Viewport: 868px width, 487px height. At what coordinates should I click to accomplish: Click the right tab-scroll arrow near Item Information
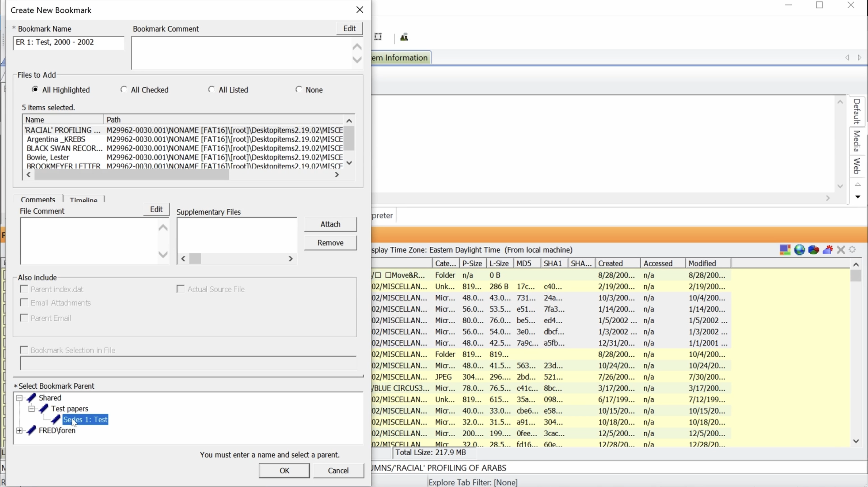coord(860,58)
